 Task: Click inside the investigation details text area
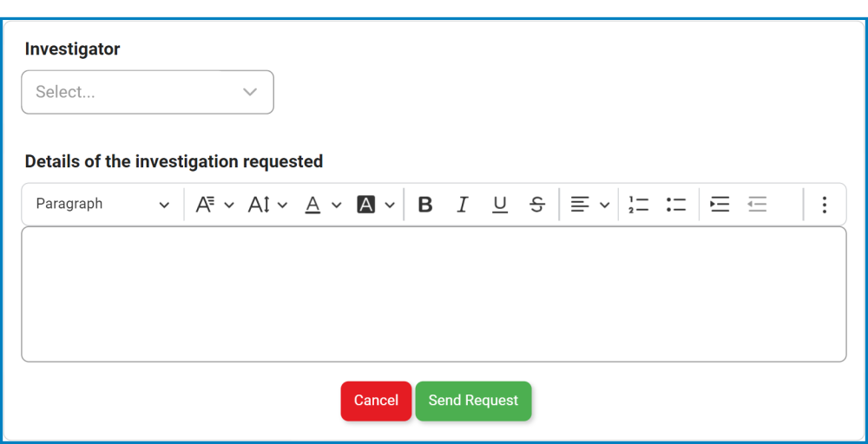pyautogui.click(x=433, y=294)
